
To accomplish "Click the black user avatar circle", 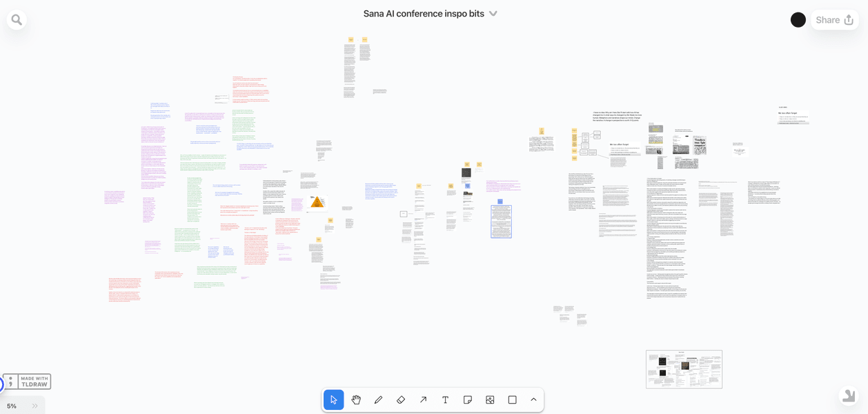I will [x=798, y=20].
